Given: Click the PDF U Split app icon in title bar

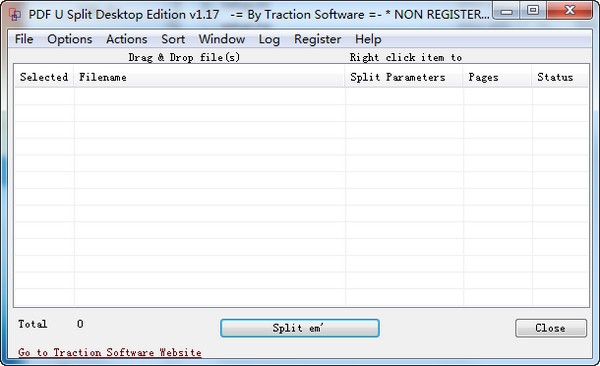Looking at the screenshot, I should [x=15, y=15].
